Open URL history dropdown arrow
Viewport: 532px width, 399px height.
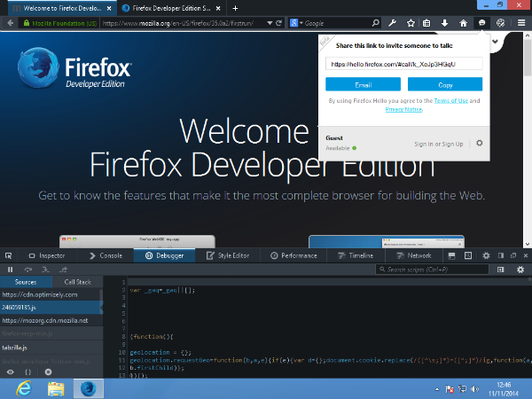(270, 23)
